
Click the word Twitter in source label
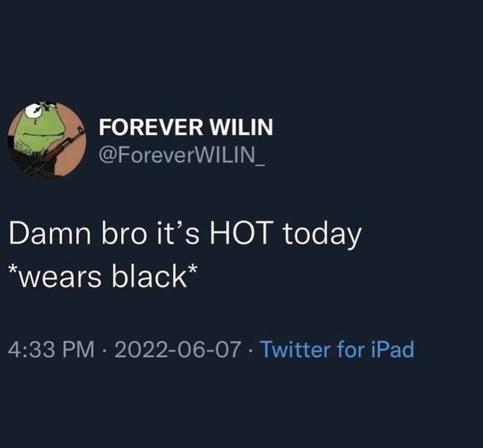tap(296, 349)
